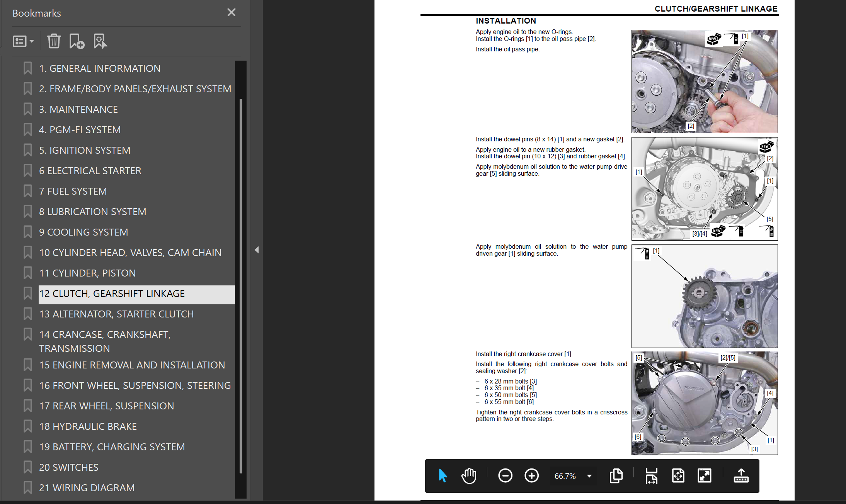
Task: Open the zoom level dropdown arrow
Action: pyautogui.click(x=589, y=476)
